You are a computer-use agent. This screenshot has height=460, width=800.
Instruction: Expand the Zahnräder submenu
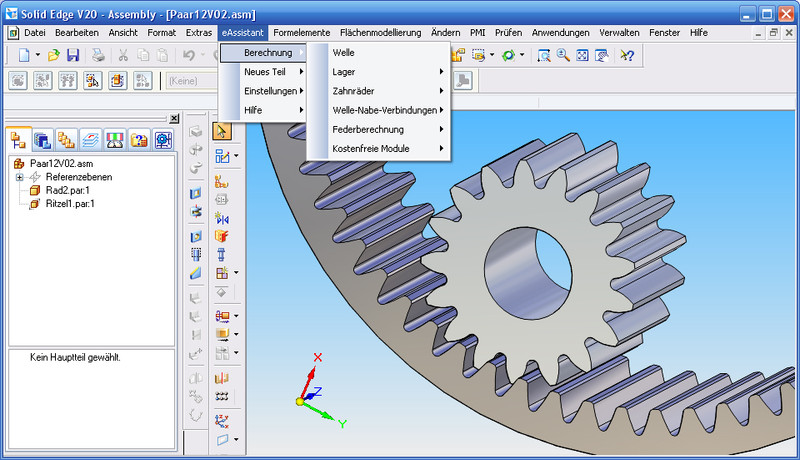pyautogui.click(x=378, y=91)
